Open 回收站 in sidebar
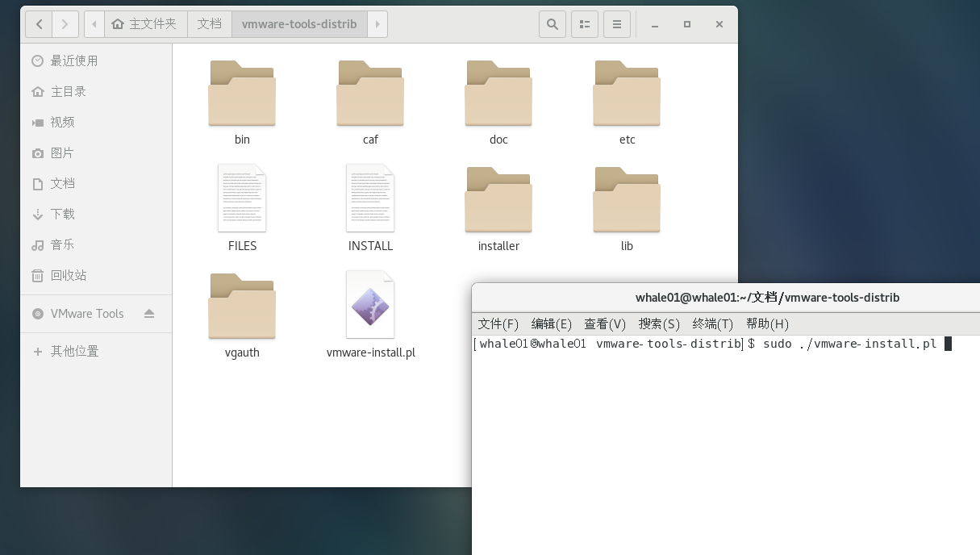The image size is (980, 555). [x=96, y=276]
